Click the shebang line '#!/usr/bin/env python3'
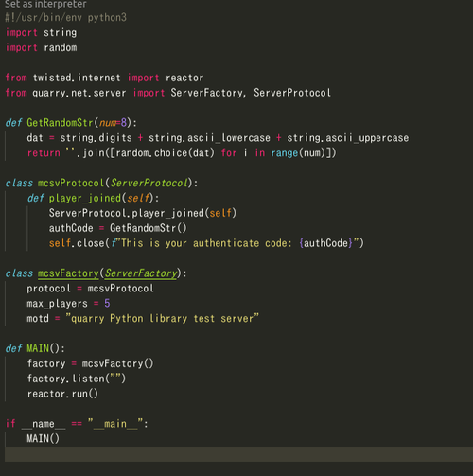 pyautogui.click(x=66, y=17)
